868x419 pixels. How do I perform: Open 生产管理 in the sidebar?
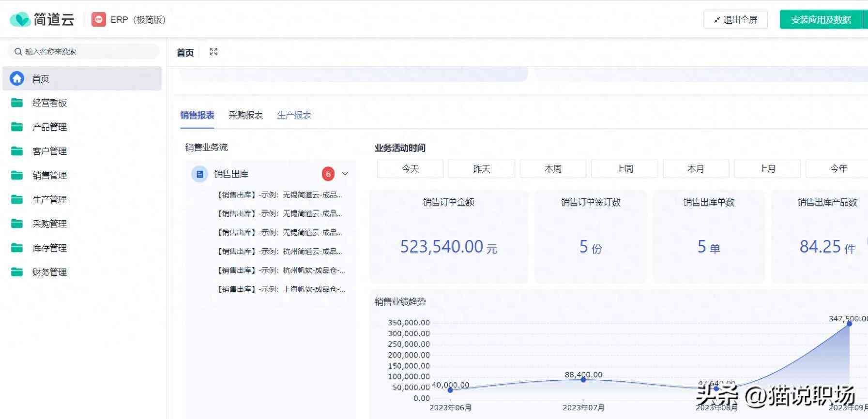82,199
